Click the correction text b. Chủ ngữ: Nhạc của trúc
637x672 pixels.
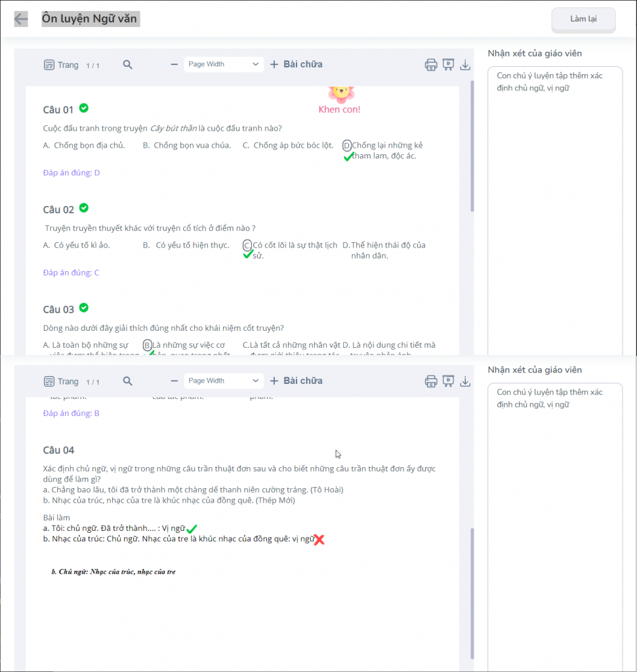click(x=113, y=572)
